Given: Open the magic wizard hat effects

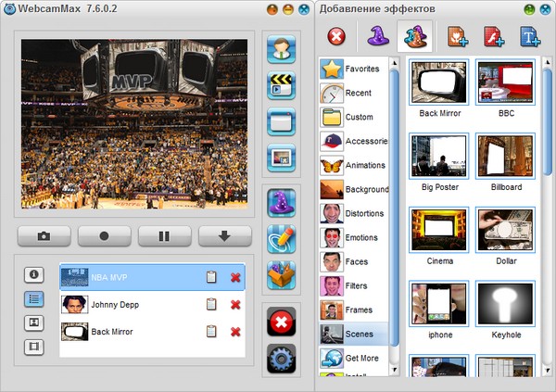Looking at the screenshot, I should pyautogui.click(x=281, y=203).
